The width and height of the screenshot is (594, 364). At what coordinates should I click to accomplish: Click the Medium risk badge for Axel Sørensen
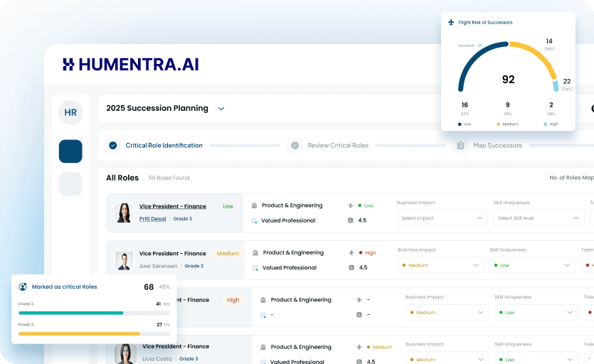click(x=228, y=253)
